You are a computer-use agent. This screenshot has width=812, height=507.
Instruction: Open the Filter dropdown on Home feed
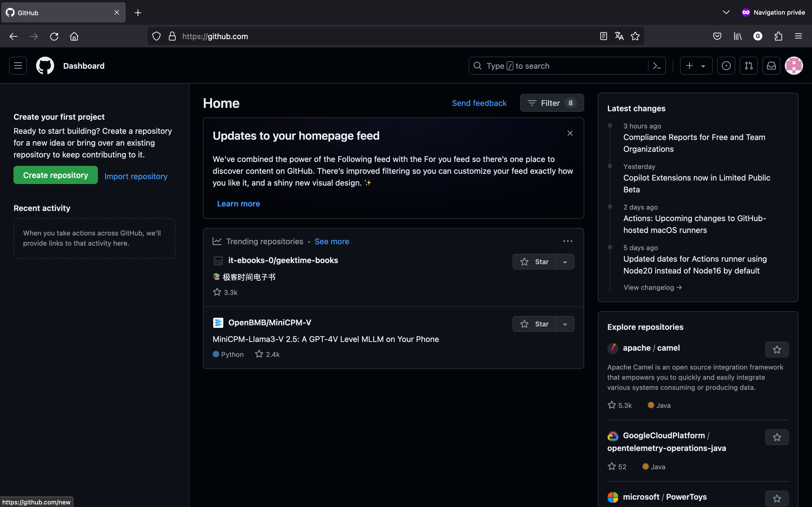(x=551, y=103)
